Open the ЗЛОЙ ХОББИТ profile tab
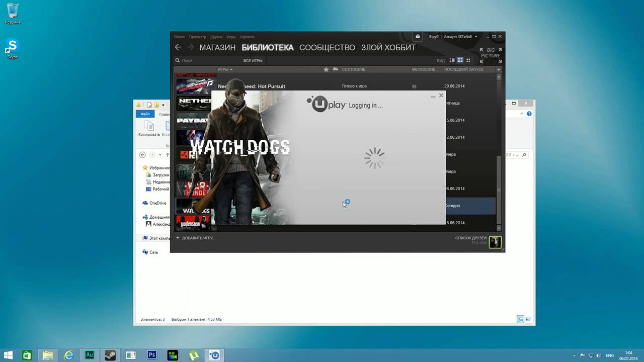This screenshot has width=644, height=362. (x=388, y=47)
